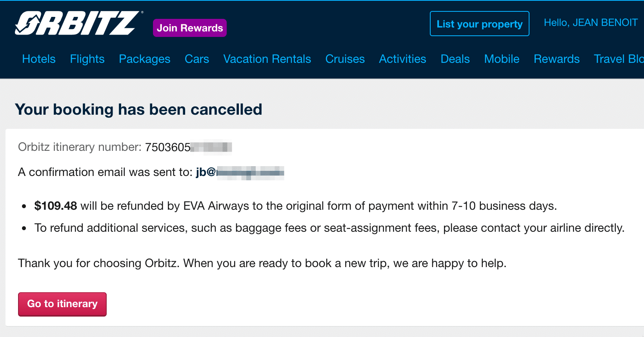Select Activities in the navigation bar
644x337 pixels.
pos(402,59)
